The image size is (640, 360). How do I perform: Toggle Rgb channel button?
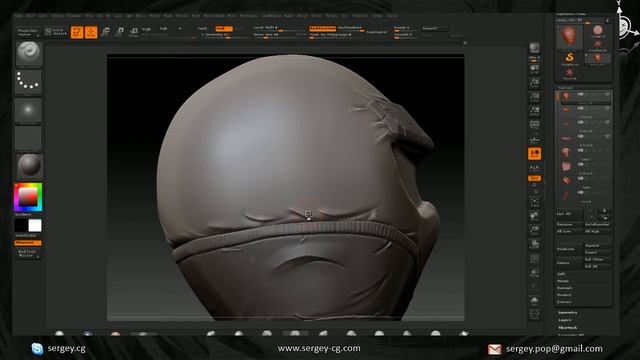pos(164,29)
